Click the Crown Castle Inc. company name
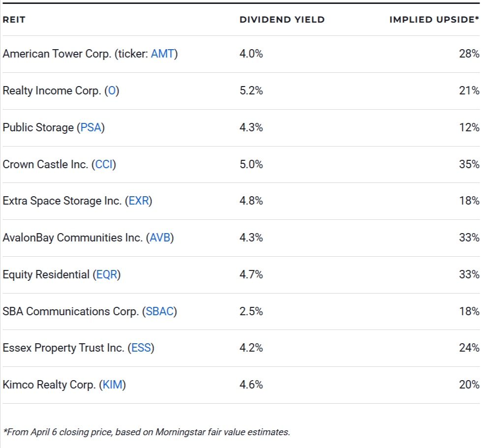The width and height of the screenshot is (483, 448). click(x=47, y=164)
